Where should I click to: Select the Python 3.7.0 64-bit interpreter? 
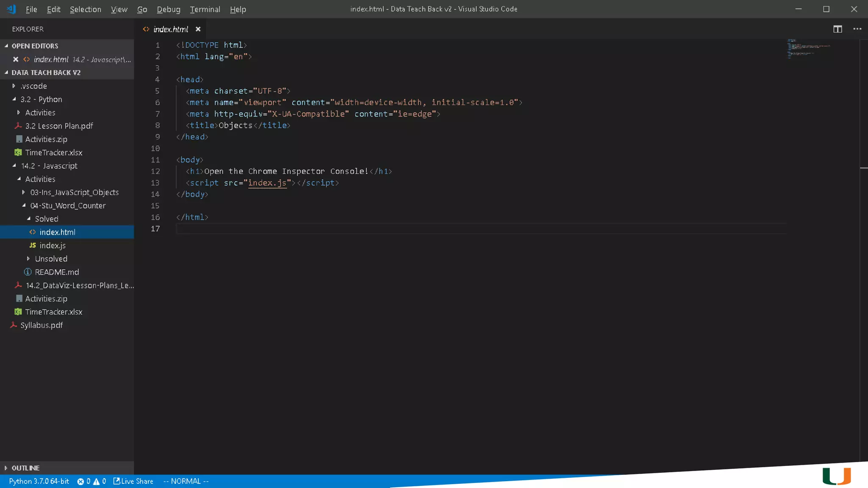click(x=39, y=481)
